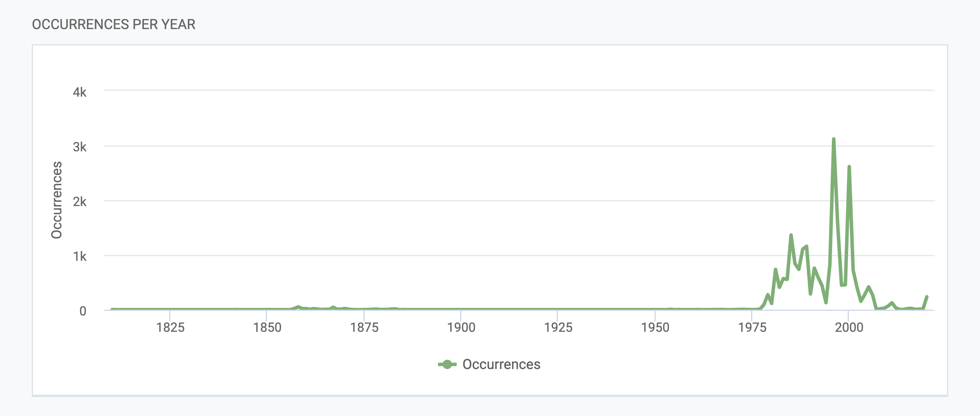Screen dimensions: 980x416
Task: Click the 1850 x-axis label
Action: [x=267, y=328]
